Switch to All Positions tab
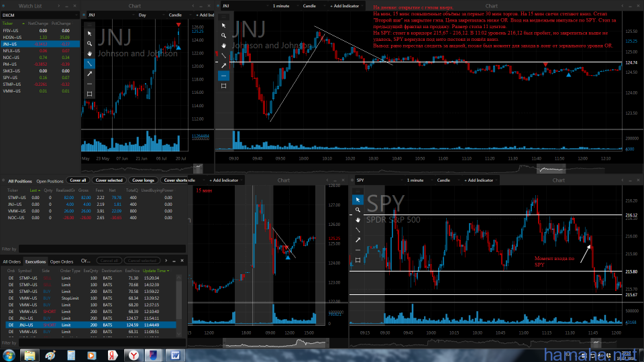644x362 pixels. (x=19, y=182)
